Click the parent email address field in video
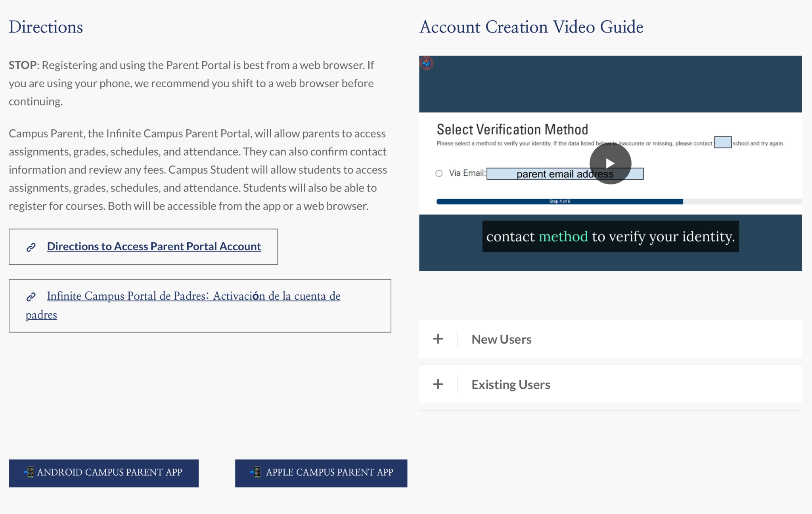 (565, 174)
